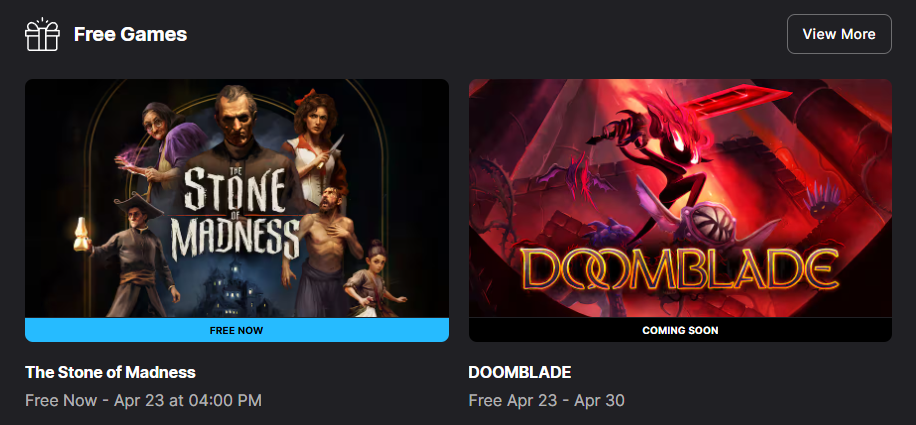Click the Stone of Madness logo in artwork
Image resolution: width=916 pixels, height=425 pixels.
pyautogui.click(x=237, y=216)
